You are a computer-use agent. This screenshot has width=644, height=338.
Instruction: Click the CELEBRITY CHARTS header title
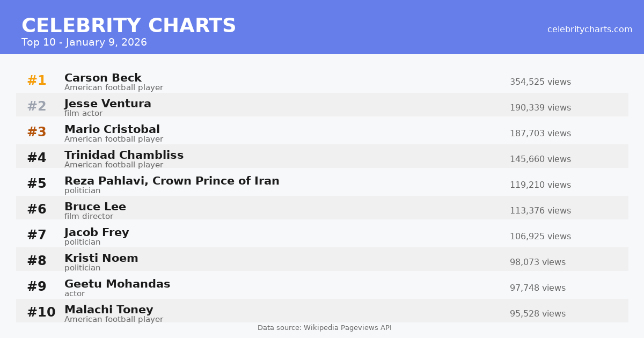(x=129, y=26)
